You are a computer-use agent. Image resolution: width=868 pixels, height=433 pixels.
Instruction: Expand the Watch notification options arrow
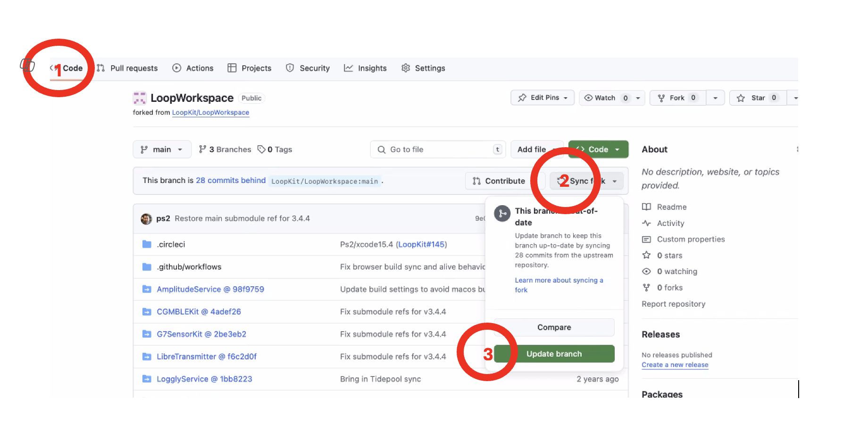pyautogui.click(x=638, y=98)
